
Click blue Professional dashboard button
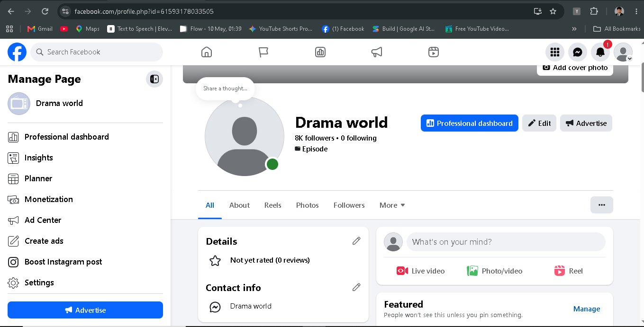(x=470, y=123)
